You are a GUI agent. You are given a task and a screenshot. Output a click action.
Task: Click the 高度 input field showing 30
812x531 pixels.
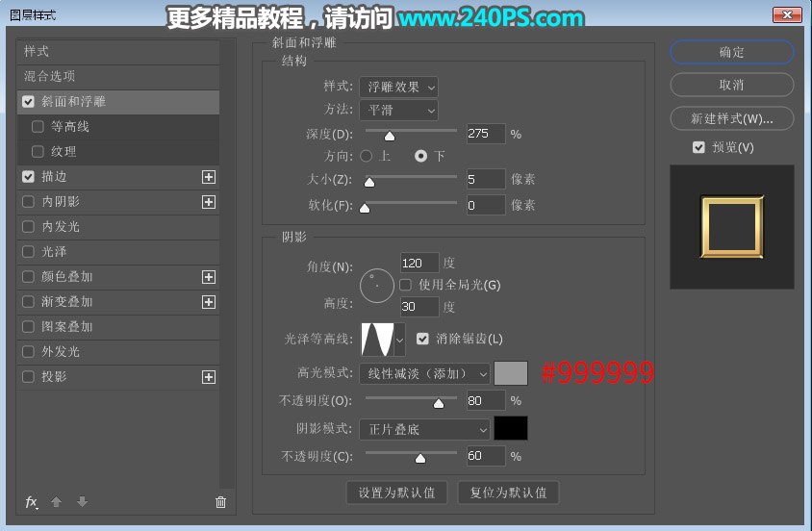420,307
